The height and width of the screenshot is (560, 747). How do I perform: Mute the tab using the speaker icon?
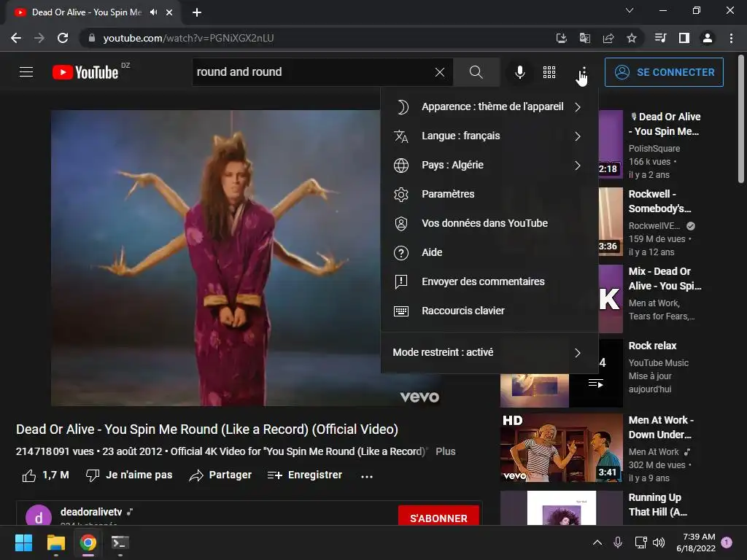(153, 12)
